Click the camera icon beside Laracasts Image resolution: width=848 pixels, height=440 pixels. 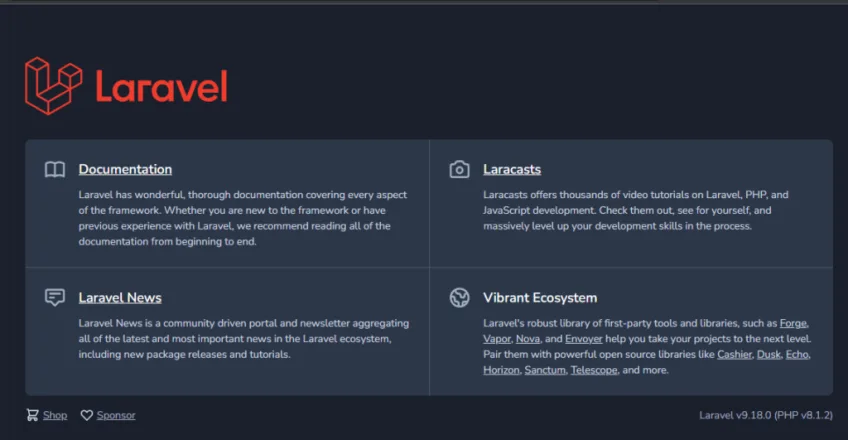click(x=459, y=169)
